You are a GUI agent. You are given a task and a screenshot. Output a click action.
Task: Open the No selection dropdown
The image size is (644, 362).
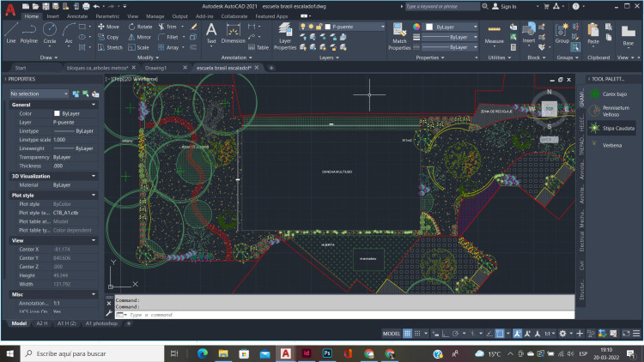(x=39, y=94)
